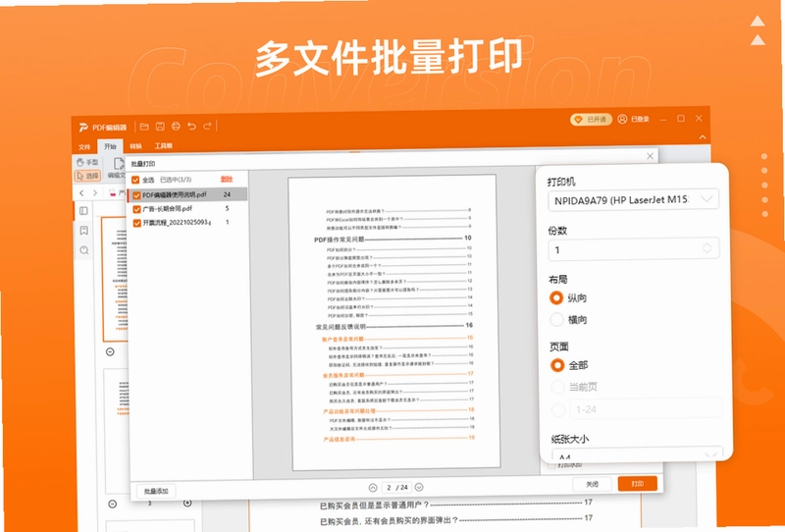Click the back navigation arrow
The image size is (785, 532).
[81, 192]
